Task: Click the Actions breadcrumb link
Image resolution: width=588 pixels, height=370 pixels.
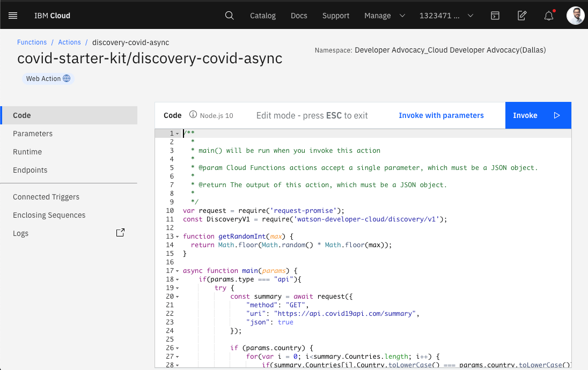Action: click(69, 42)
